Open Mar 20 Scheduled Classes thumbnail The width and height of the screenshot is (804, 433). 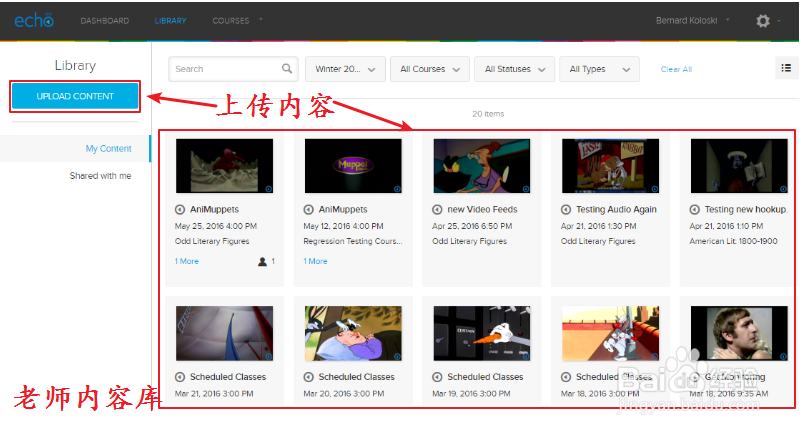click(x=353, y=333)
